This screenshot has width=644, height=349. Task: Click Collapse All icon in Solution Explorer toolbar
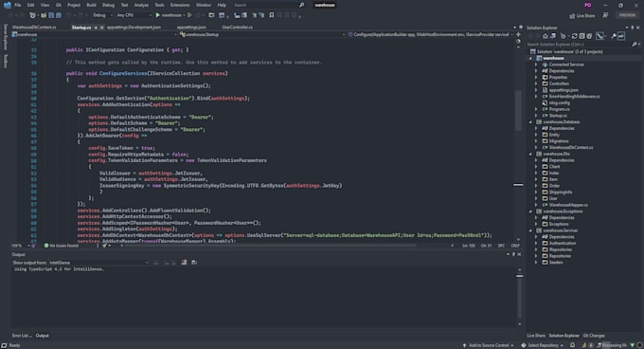pyautogui.click(x=581, y=36)
